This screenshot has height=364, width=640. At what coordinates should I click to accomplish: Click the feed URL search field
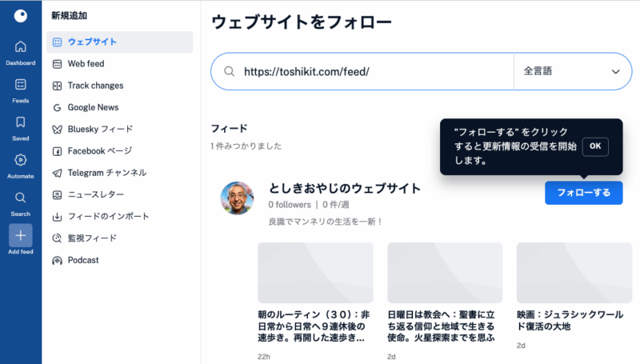362,71
